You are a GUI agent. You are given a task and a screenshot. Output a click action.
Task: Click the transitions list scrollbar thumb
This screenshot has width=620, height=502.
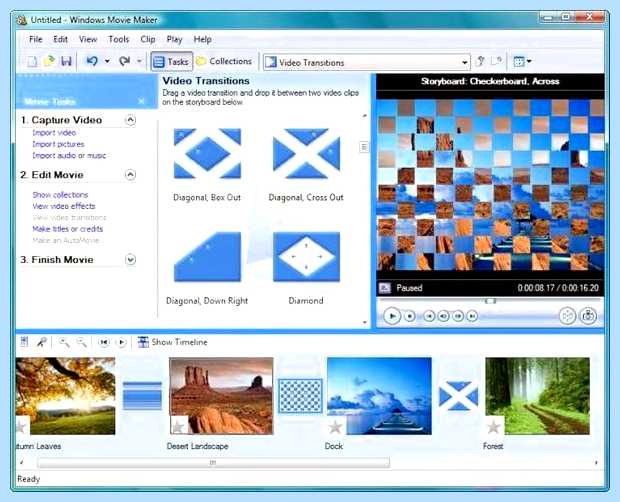click(364, 147)
